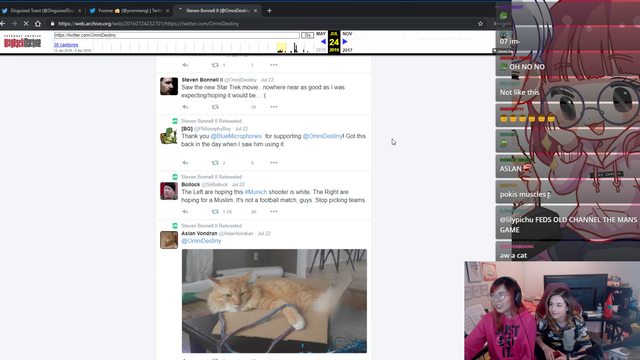The width and height of the screenshot is (640, 360).
Task: Open more options on PhilosophyBoy tweet
Action: click(x=274, y=163)
